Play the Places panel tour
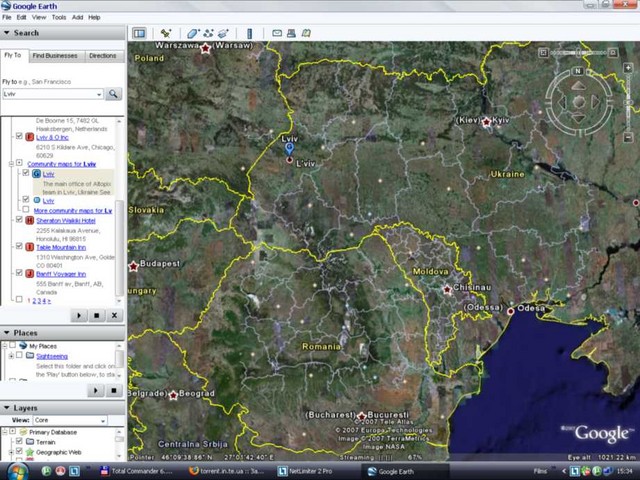 96,391
